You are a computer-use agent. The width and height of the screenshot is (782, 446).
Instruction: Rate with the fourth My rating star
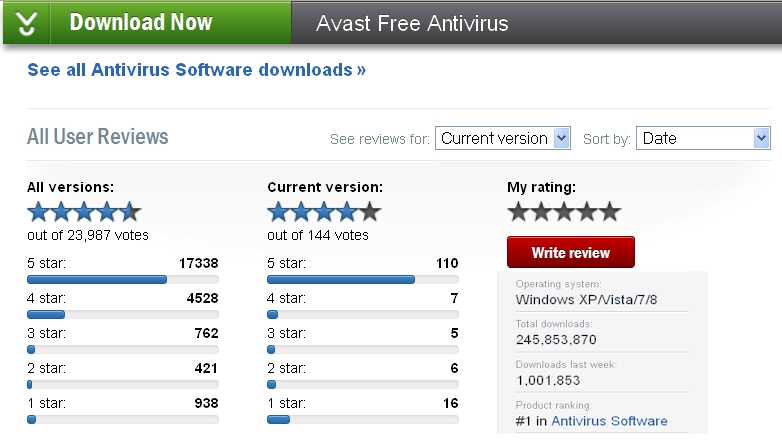(587, 211)
